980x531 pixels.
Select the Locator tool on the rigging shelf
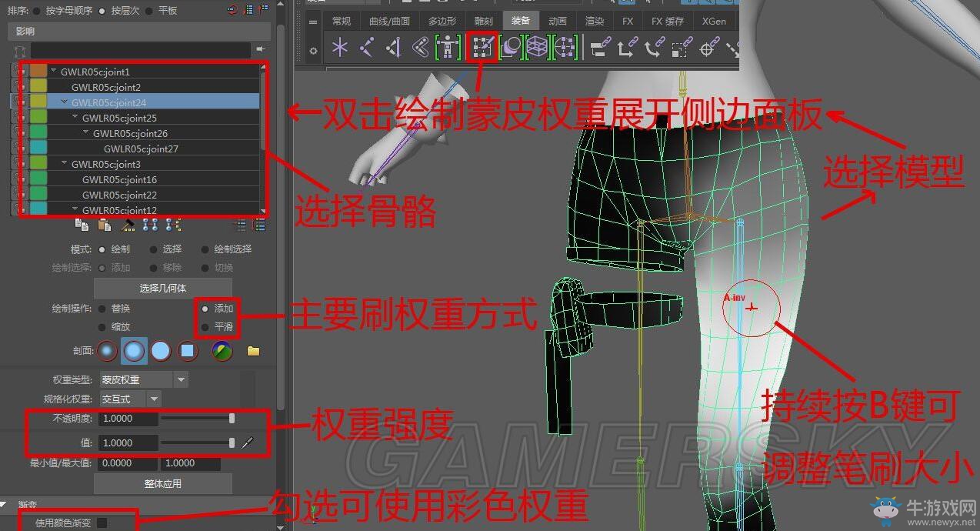(x=339, y=48)
